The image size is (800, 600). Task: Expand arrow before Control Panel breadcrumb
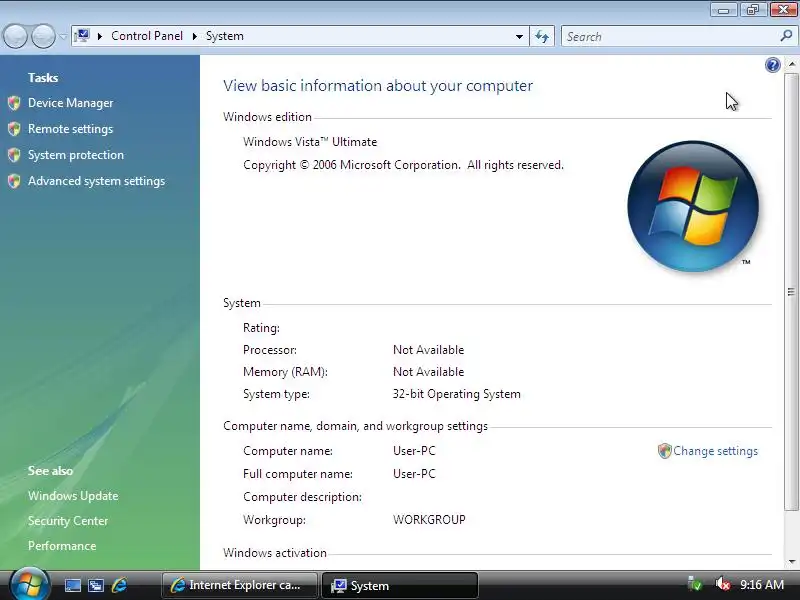[x=100, y=36]
